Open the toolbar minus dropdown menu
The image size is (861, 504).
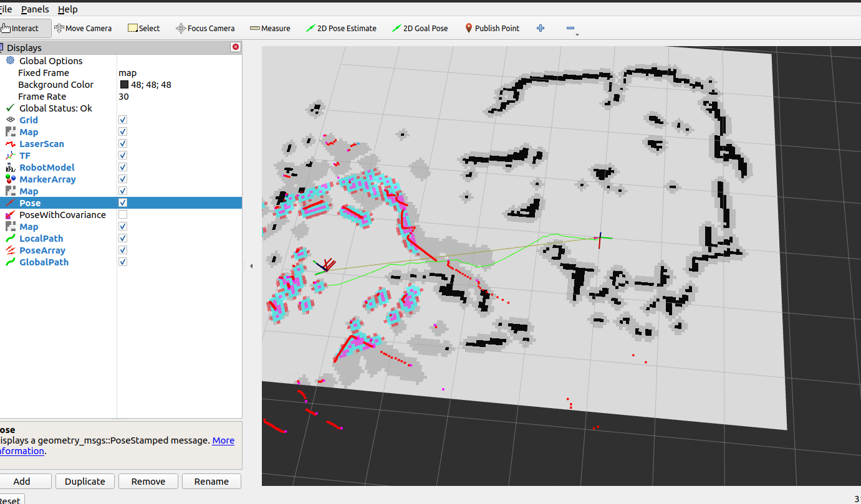(572, 29)
